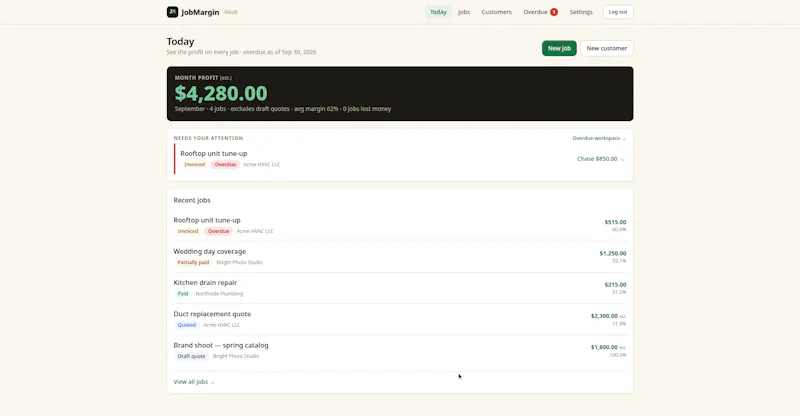This screenshot has width=800, height=416.
Task: Click the Log out button
Action: coord(618,12)
